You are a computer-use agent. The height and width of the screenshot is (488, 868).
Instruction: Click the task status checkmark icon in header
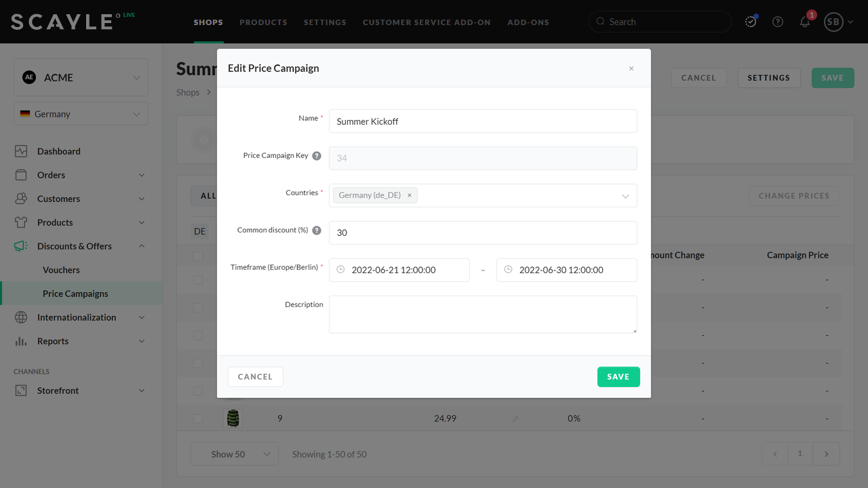(751, 22)
